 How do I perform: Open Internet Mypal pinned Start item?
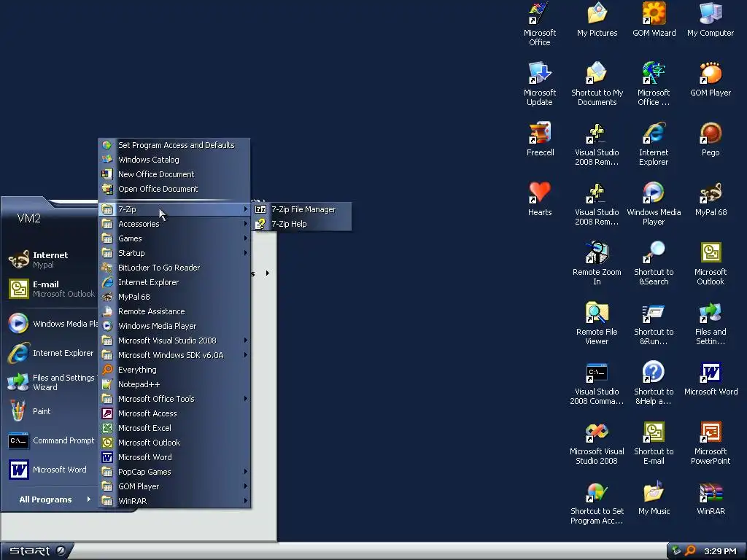pyautogui.click(x=52, y=260)
